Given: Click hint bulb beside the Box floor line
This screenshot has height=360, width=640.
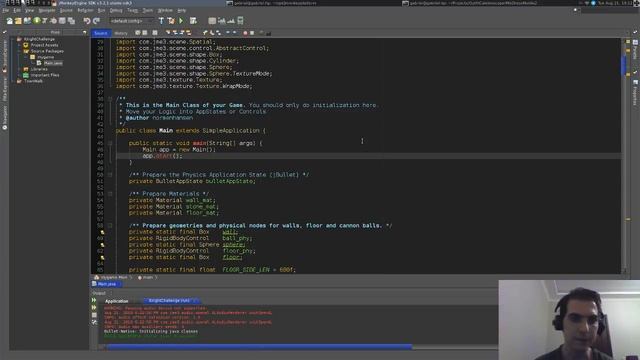Looking at the screenshot, I should pos(102,258).
